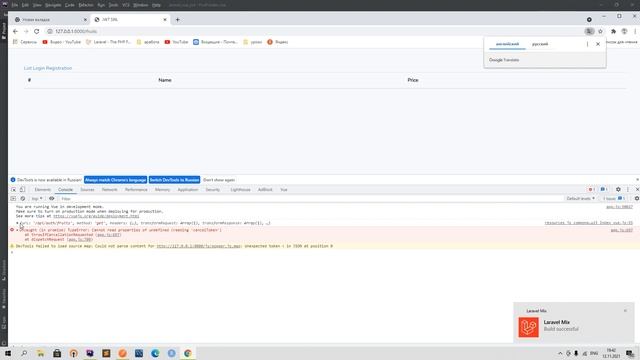
Task: Open the Edge browser from the taskbar
Action: click(x=155, y=353)
